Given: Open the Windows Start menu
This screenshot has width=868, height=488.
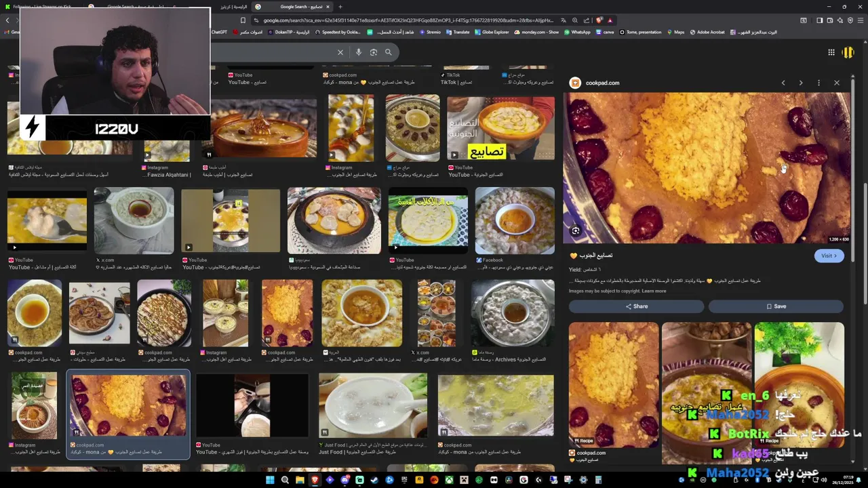Looking at the screenshot, I should [270, 480].
